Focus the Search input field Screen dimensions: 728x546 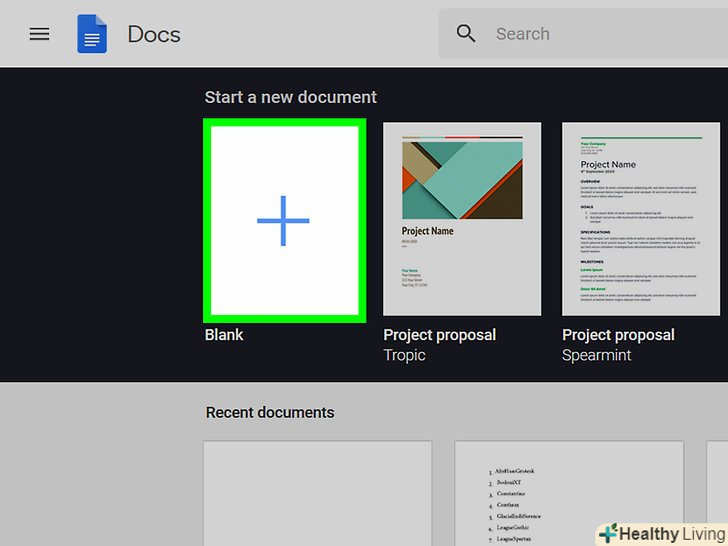tap(600, 34)
